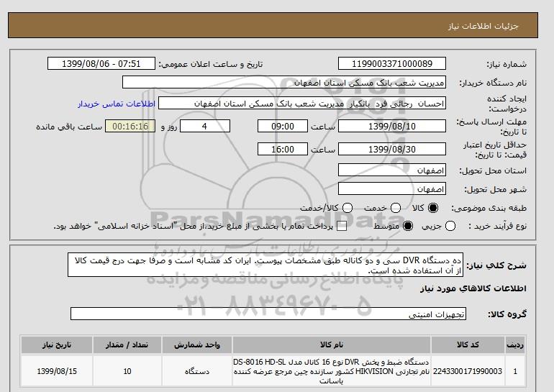This screenshot has height=392, width=554.
Task: Click the تعداد / مقدار column header
Action: click(x=127, y=345)
